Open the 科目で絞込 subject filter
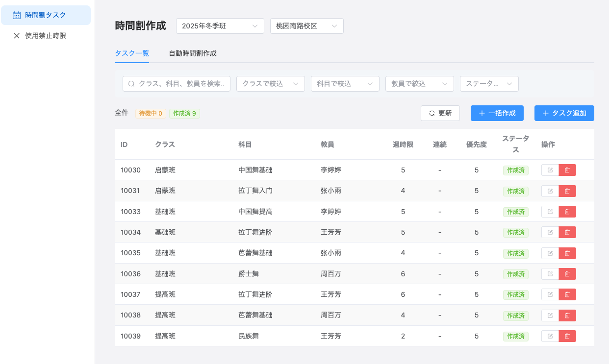This screenshot has width=609, height=364. 345,84
